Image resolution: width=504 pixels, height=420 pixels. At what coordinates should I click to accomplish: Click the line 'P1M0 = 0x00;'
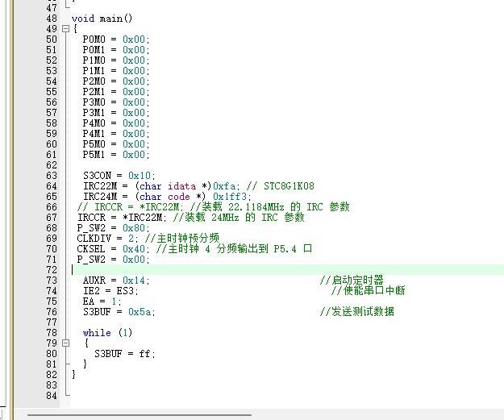(x=116, y=60)
